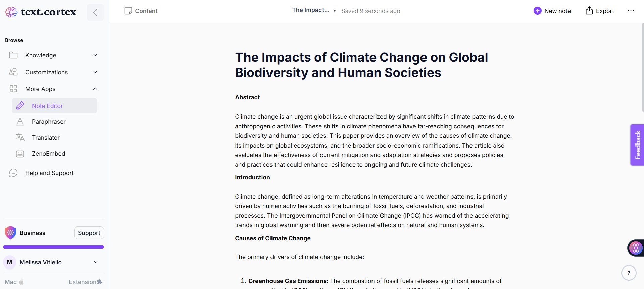Click the purple plus New note icon
The height and width of the screenshot is (289, 644).
pyautogui.click(x=537, y=11)
